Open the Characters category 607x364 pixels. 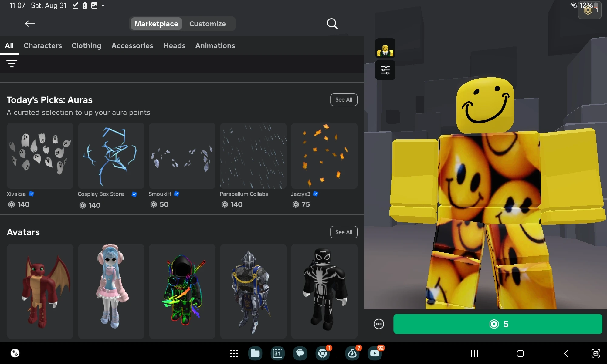tap(43, 45)
